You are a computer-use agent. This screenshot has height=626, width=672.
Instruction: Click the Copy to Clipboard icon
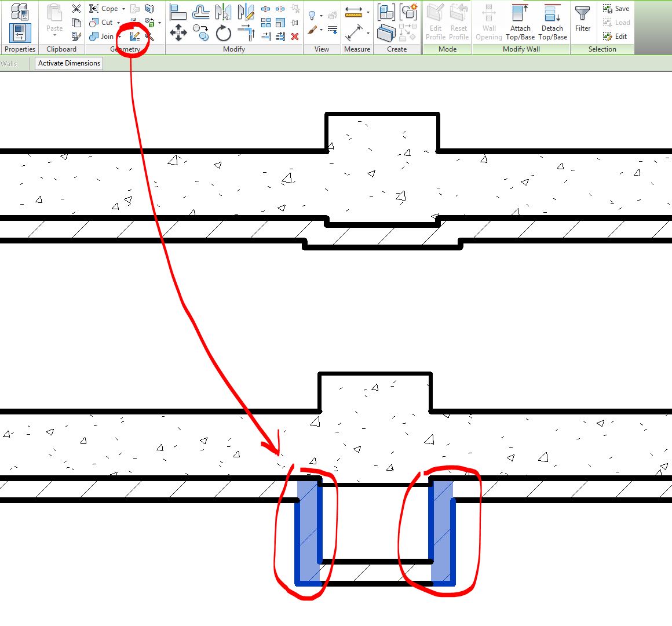(76, 22)
